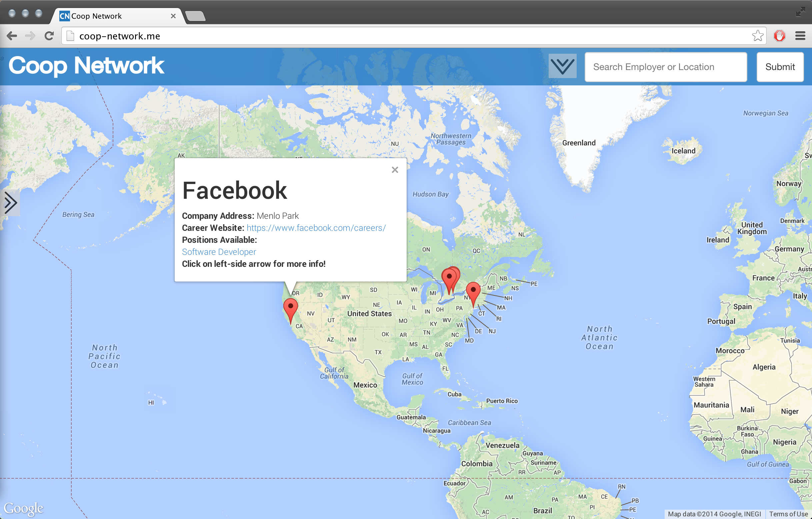This screenshot has height=519, width=812.
Task: Focus the Search Employer or Location field
Action: point(665,67)
